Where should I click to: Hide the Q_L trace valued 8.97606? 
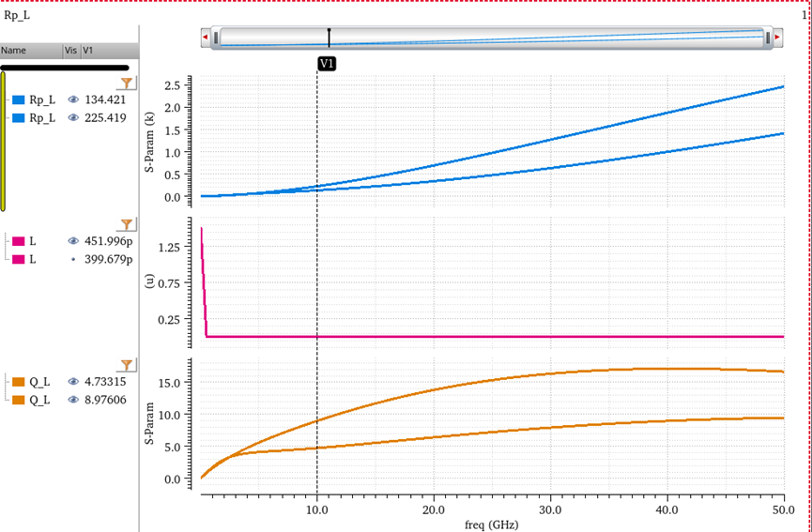[x=73, y=401]
